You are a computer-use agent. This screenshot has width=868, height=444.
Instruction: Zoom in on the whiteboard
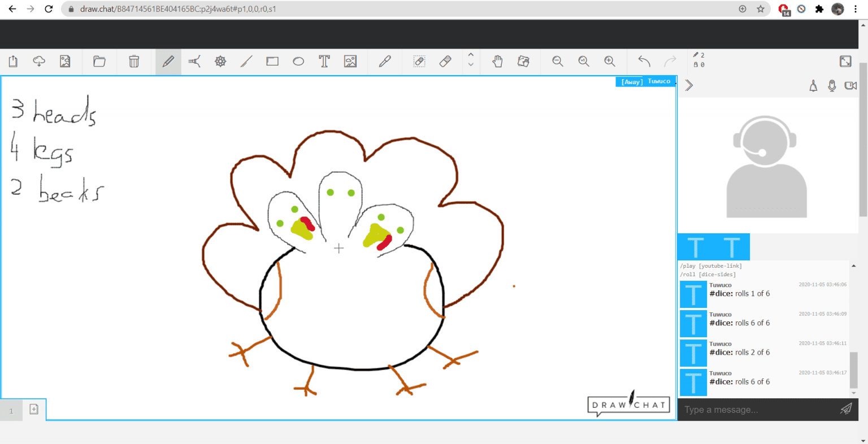[610, 62]
